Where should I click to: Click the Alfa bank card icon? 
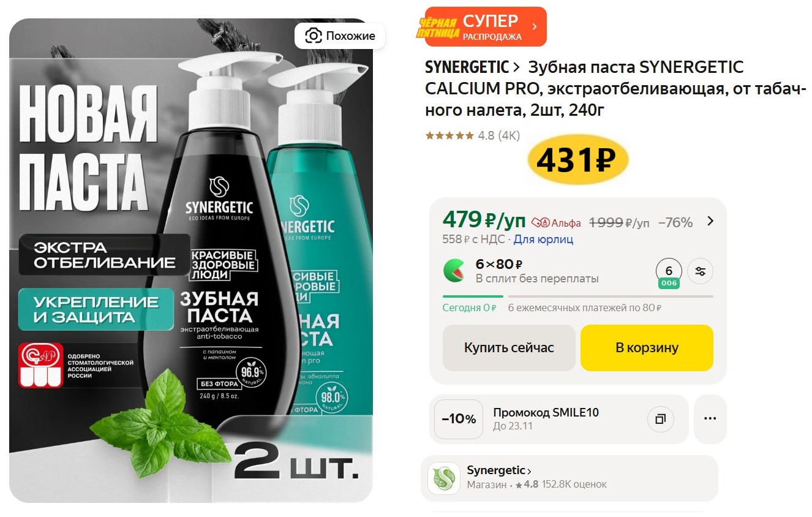[540, 223]
